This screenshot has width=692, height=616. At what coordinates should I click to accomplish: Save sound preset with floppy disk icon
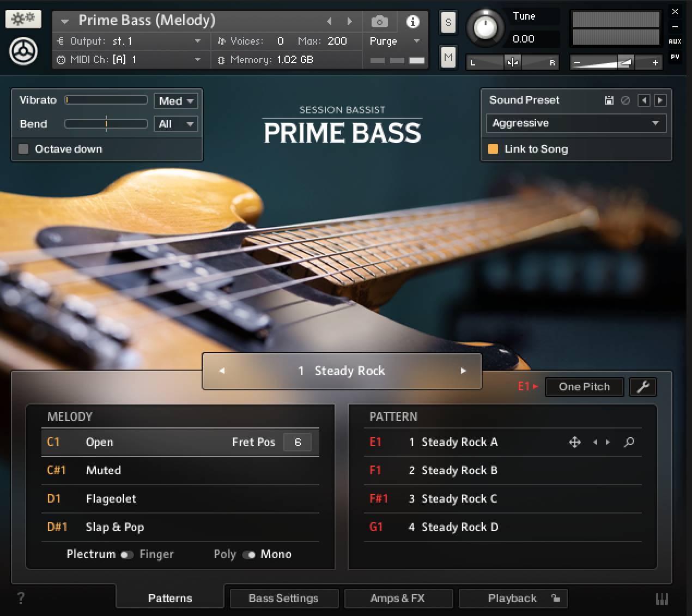(x=609, y=100)
